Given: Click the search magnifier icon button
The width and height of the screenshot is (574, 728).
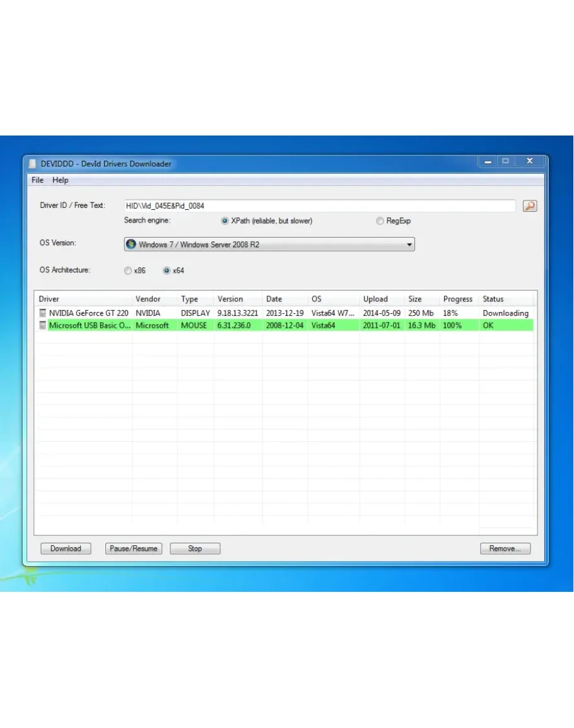Looking at the screenshot, I should (530, 206).
